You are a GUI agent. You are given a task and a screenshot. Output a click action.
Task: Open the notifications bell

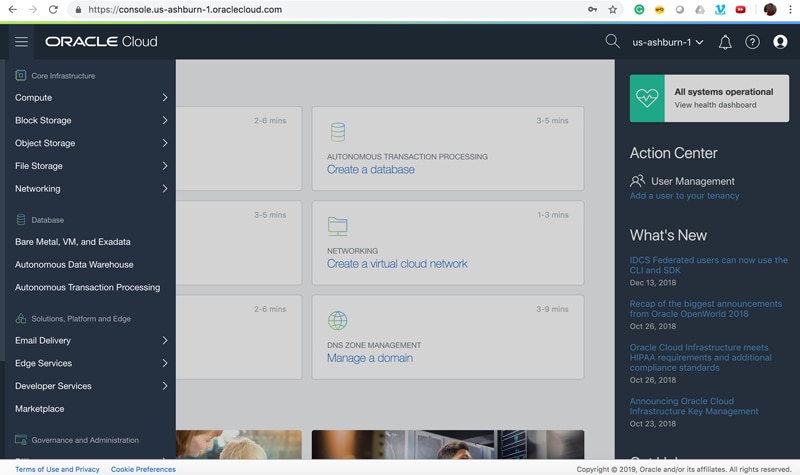[x=725, y=42]
